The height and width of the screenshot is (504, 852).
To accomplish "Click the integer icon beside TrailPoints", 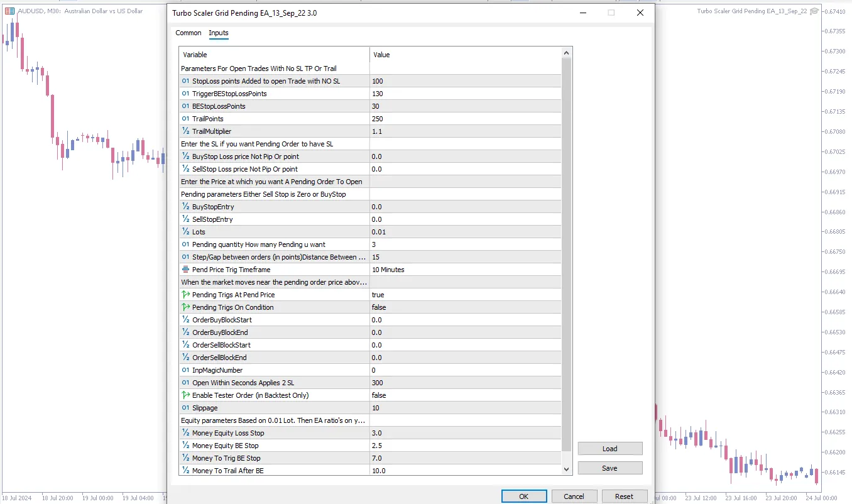I will pyautogui.click(x=185, y=119).
